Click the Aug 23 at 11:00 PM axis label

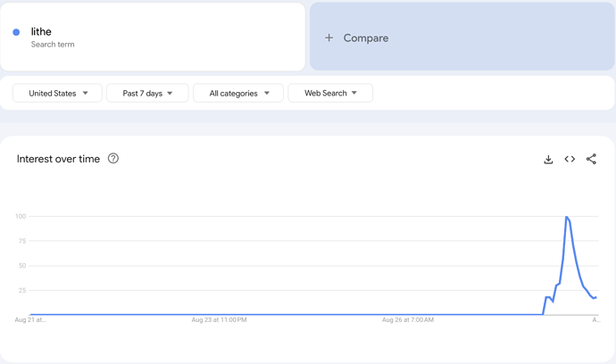220,319
